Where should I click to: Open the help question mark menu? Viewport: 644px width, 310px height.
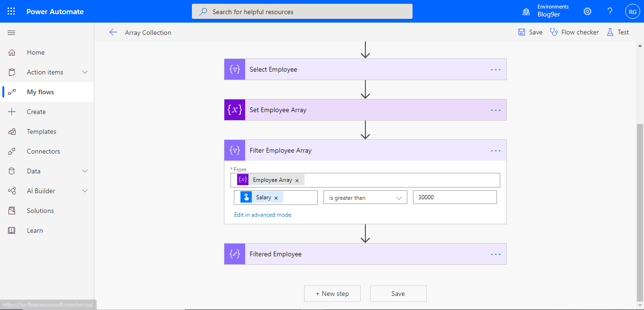tap(610, 11)
